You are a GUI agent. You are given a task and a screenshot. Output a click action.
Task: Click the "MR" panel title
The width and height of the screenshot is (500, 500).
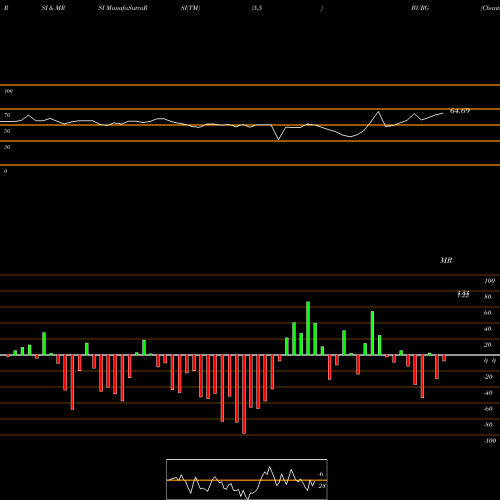(x=446, y=260)
